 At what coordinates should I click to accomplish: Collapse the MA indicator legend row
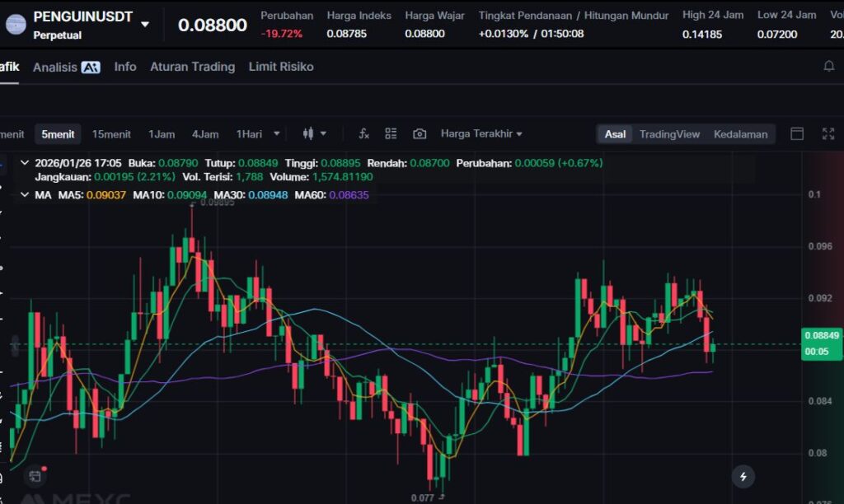[24, 195]
